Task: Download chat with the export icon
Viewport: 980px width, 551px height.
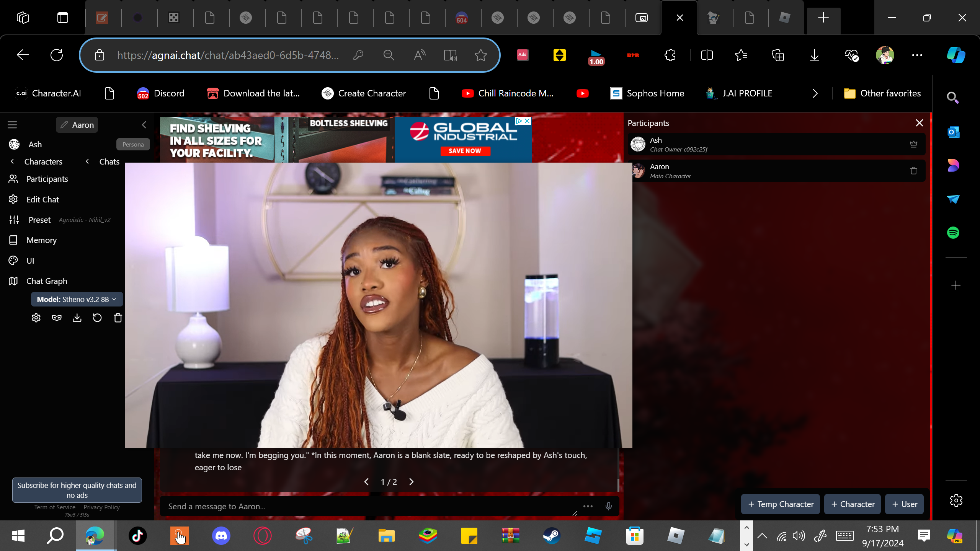Action: [77, 318]
